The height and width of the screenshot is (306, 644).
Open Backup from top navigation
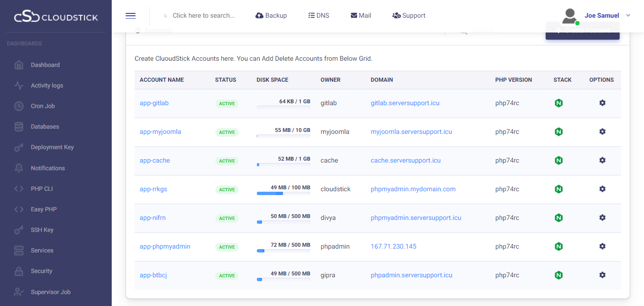(x=271, y=16)
